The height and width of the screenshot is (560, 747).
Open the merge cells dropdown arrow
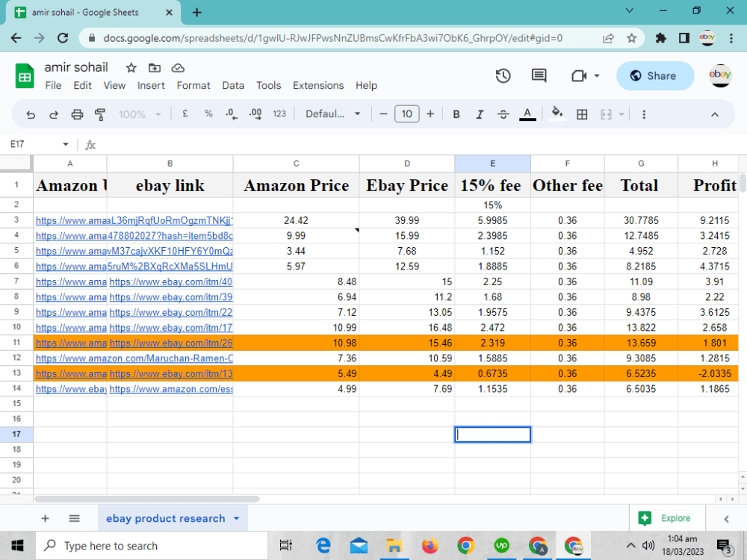tap(622, 114)
